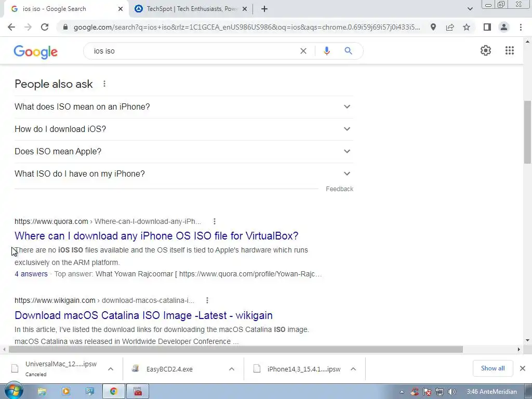Open macOS Catalina ISO wikigain result
The width and height of the screenshot is (532, 399).
point(143,315)
